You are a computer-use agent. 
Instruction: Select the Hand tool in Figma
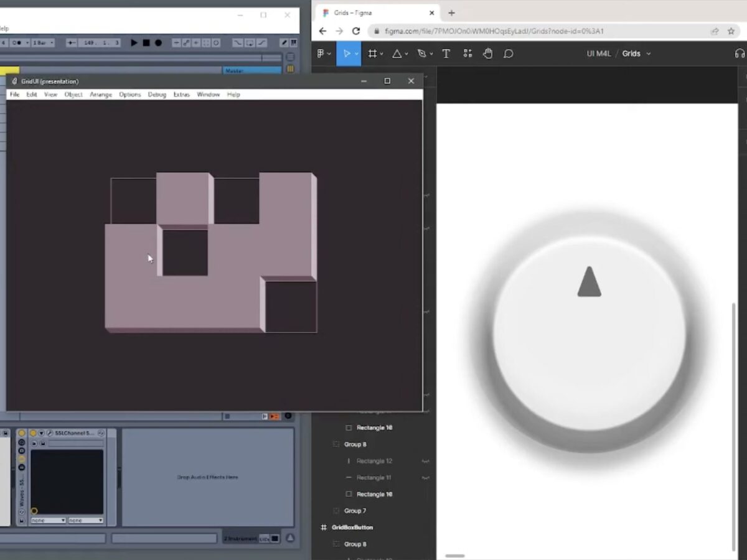click(487, 54)
